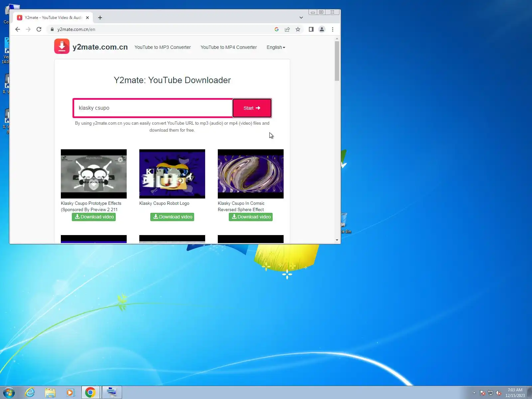532x399 pixels.
Task: Open YouTube to MP4 Converter page
Action: point(229,47)
